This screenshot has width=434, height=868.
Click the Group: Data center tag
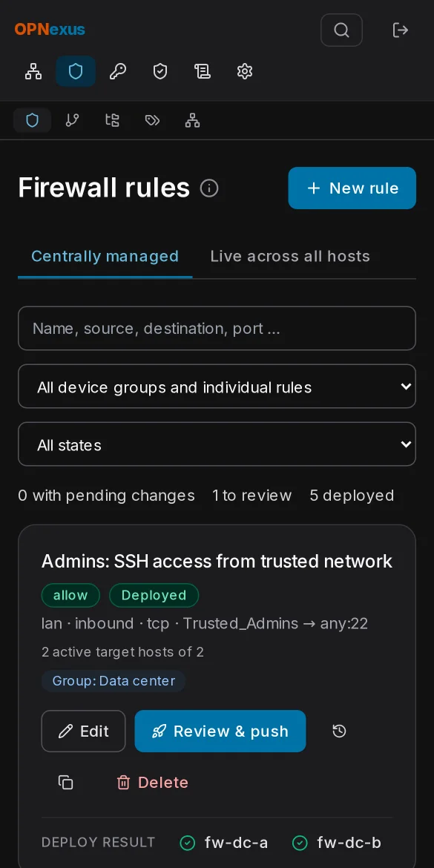[x=114, y=681]
